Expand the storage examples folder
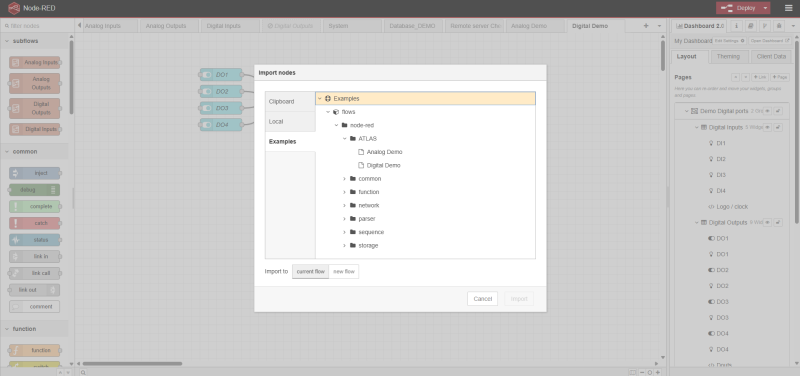This screenshot has height=376, width=800. pos(344,245)
